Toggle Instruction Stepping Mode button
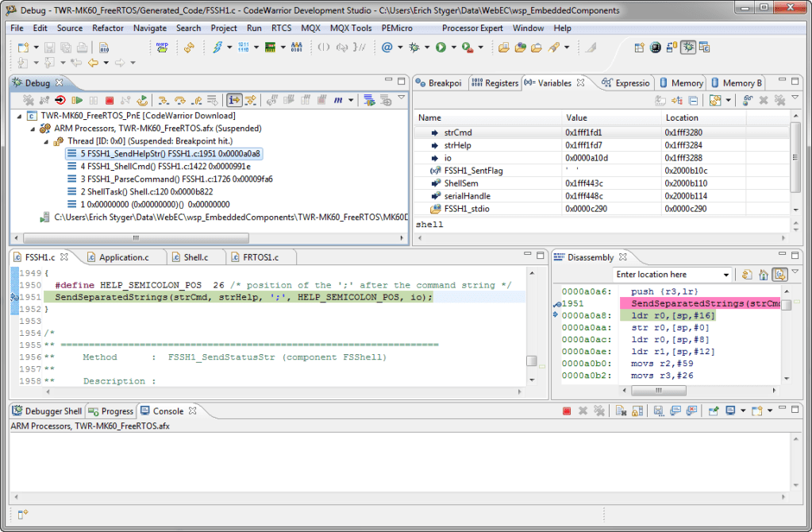812x532 pixels. point(234,100)
